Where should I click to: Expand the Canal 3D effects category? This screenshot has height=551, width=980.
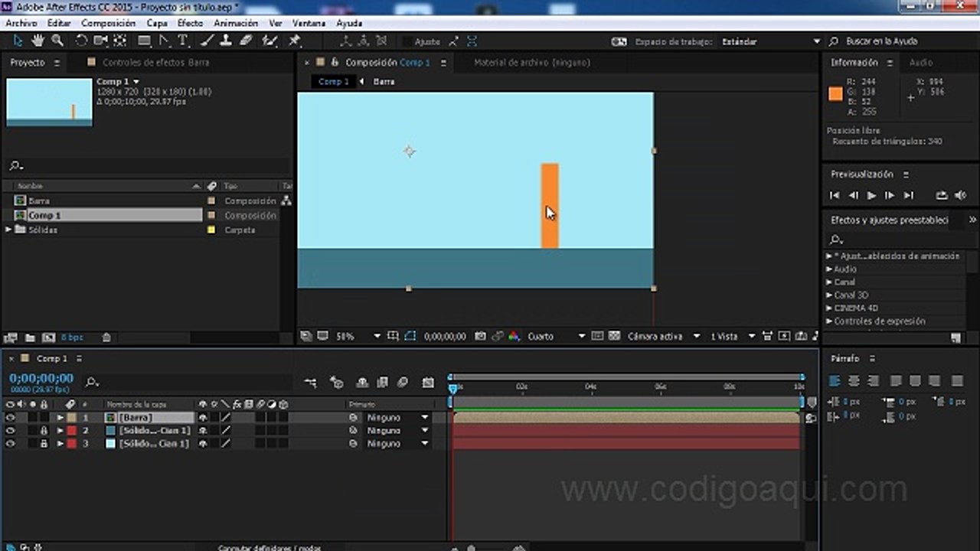(x=829, y=295)
